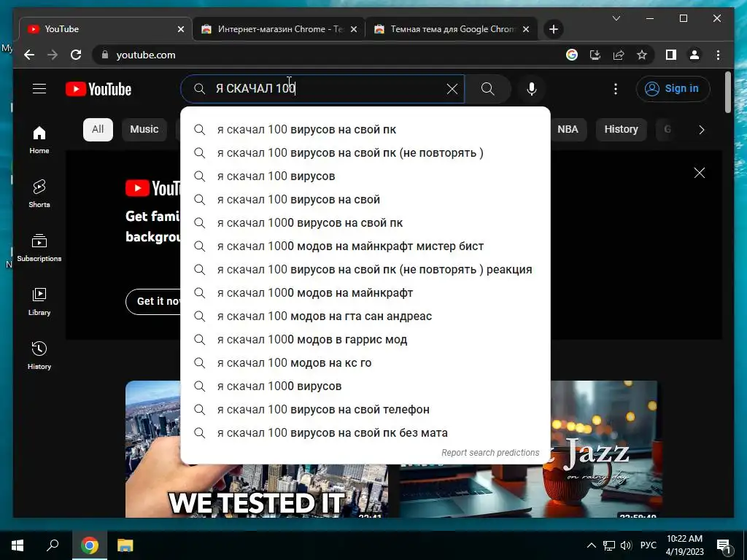This screenshot has width=747, height=560.
Task: Choose suggestion 'я скачал 100 вирусов'
Action: point(365,176)
